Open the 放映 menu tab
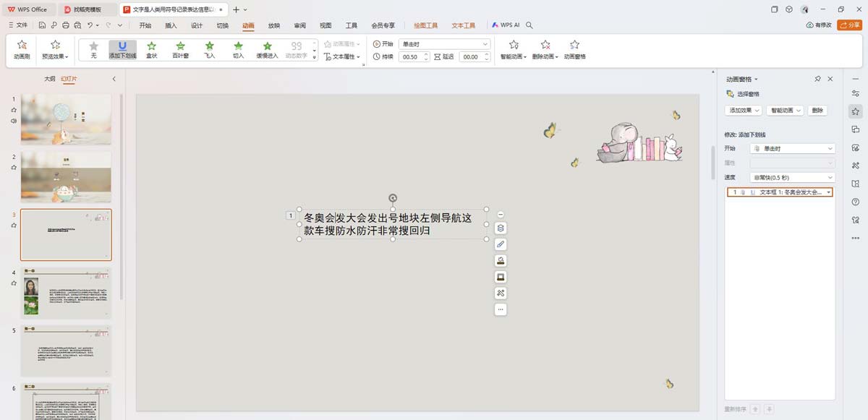This screenshot has height=420, width=868. [x=273, y=25]
